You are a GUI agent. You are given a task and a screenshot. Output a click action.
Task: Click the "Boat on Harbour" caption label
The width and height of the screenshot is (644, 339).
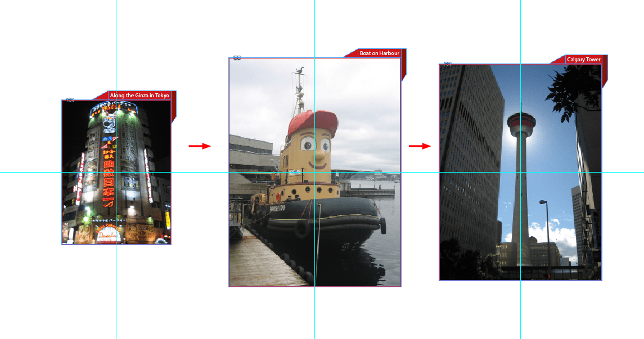click(379, 53)
